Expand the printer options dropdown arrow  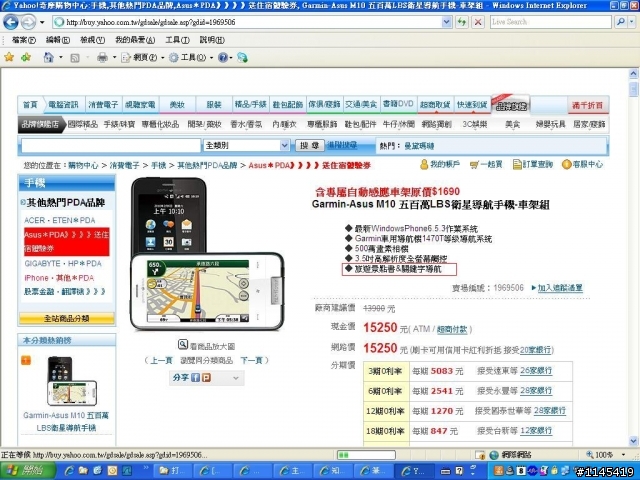(114, 58)
